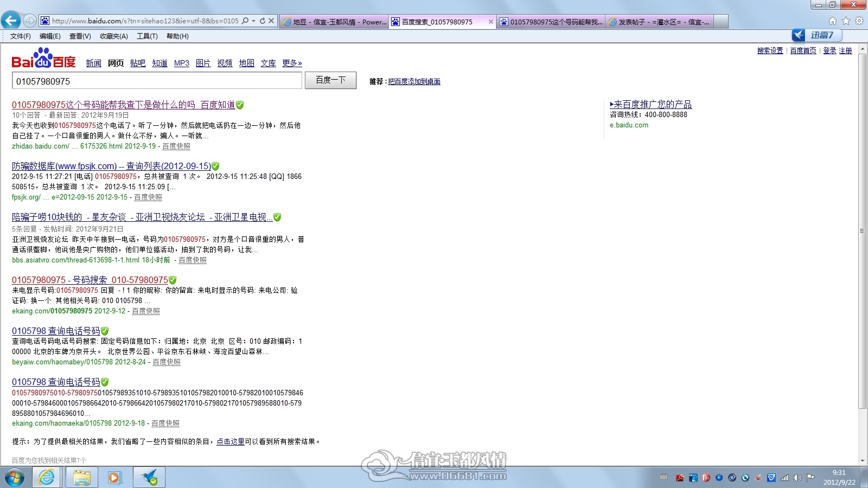Open the 查看(V) menu
The height and width of the screenshot is (488, 868).
80,36
